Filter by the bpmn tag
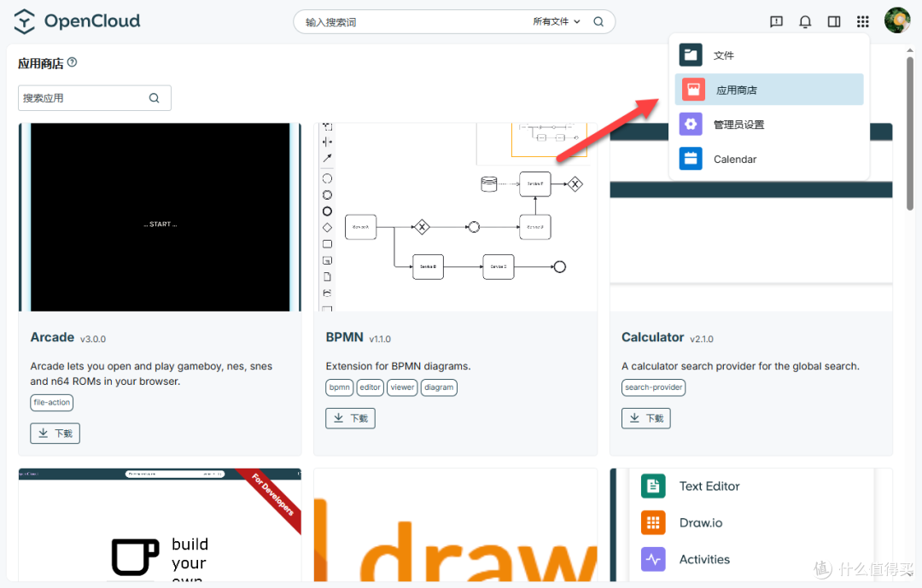The width and height of the screenshot is (922, 588). click(339, 387)
